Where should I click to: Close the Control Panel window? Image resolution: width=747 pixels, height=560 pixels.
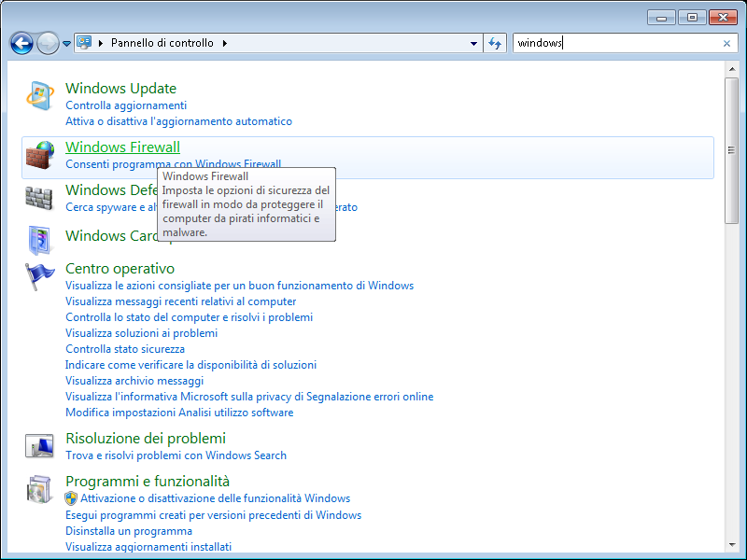coord(723,18)
